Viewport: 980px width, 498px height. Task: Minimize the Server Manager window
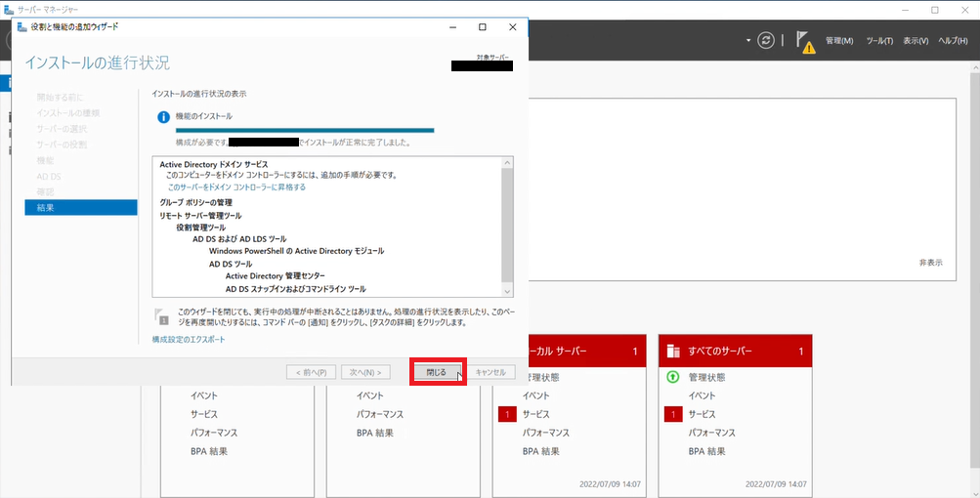tap(906, 10)
